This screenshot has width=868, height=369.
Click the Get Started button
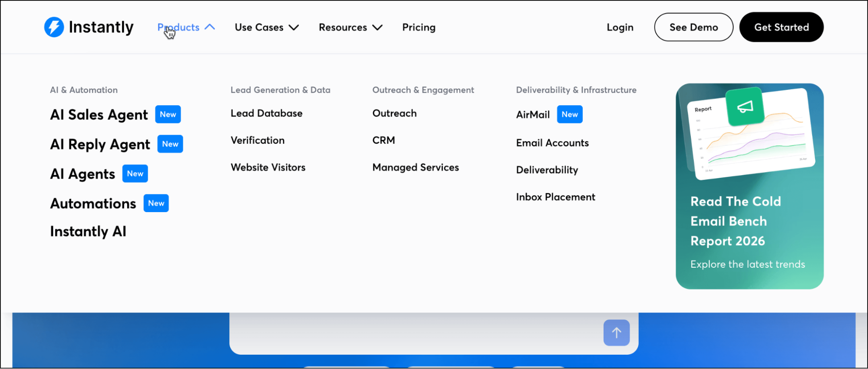(x=781, y=27)
